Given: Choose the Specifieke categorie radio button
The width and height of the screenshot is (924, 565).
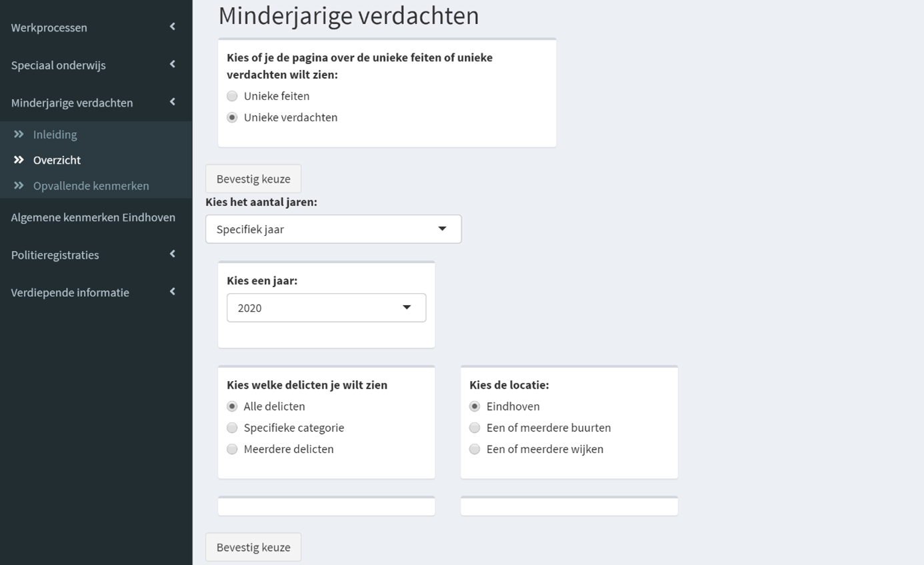Looking at the screenshot, I should click(232, 428).
